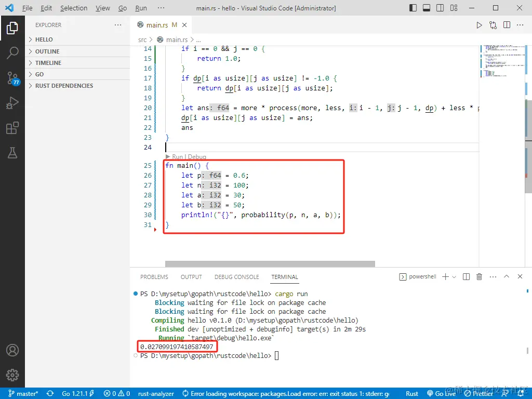Viewport: 532px width, 399px height.
Task: Split the editor to the right
Action: 507,25
